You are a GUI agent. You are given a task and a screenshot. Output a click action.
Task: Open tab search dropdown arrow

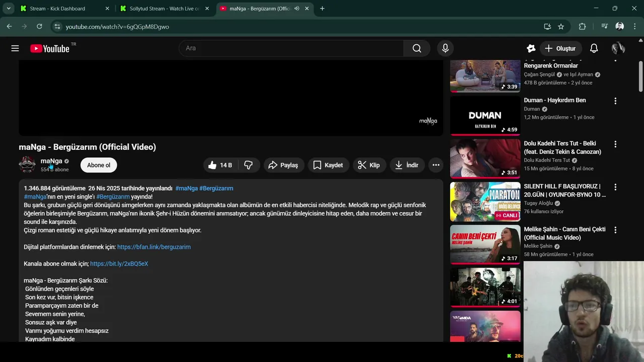coord(8,9)
